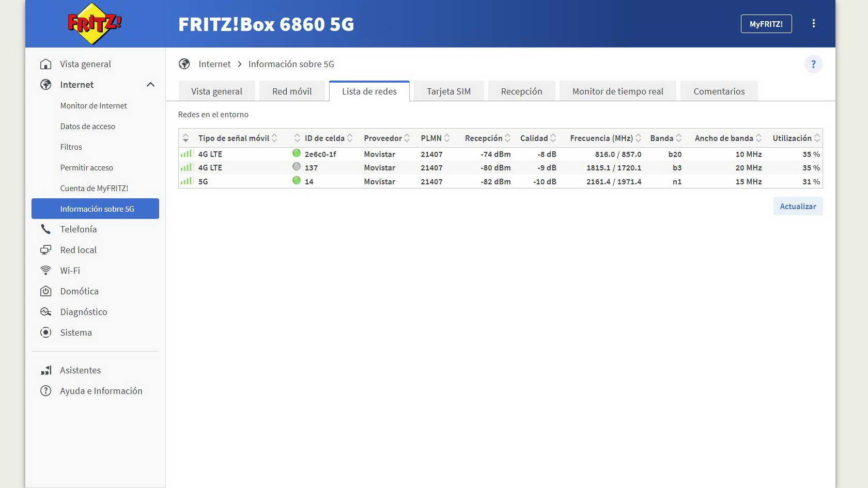The image size is (868, 488).
Task: Click signal bars icon of b3 row
Action: (187, 167)
